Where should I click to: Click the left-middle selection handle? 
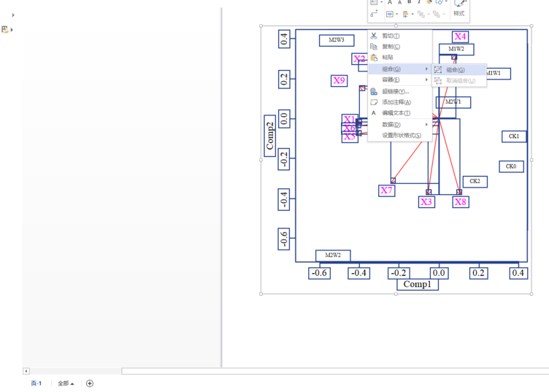pyautogui.click(x=261, y=160)
